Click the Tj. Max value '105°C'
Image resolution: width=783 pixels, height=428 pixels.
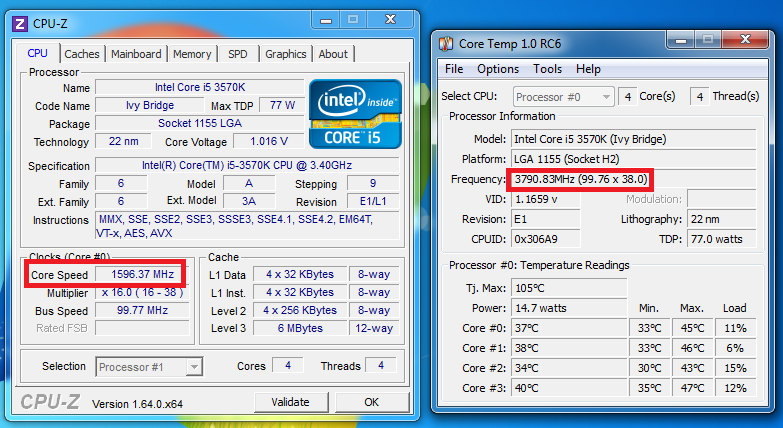(569, 288)
